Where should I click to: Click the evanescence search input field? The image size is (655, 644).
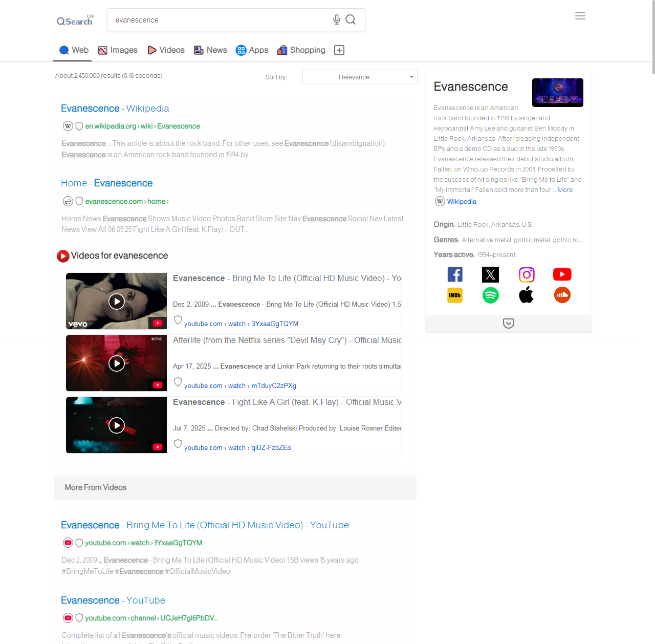pyautogui.click(x=220, y=20)
